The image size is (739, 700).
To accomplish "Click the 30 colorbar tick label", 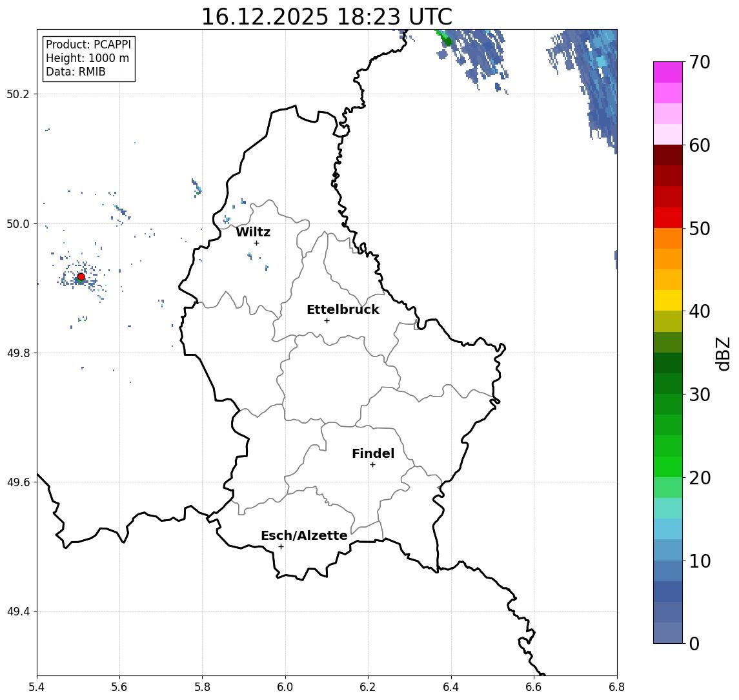I will pos(700,395).
